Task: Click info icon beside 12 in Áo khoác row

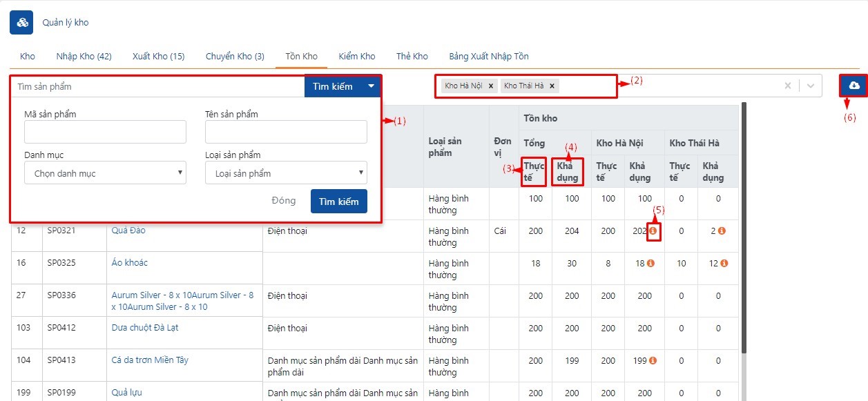Action: [x=724, y=264]
